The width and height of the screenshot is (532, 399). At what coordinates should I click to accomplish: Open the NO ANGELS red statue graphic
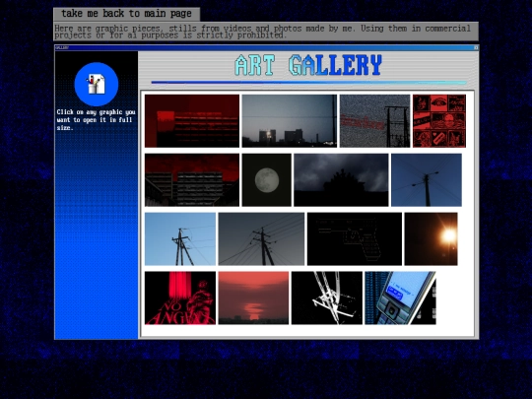[180, 298]
